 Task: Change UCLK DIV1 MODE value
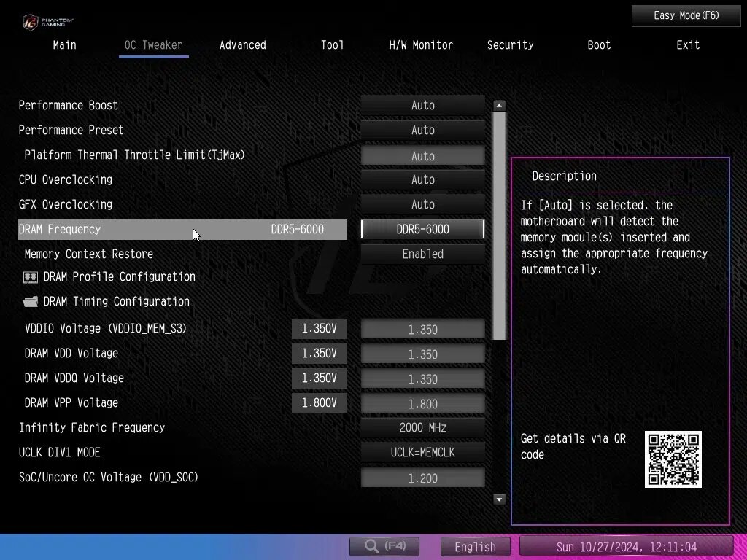point(422,453)
